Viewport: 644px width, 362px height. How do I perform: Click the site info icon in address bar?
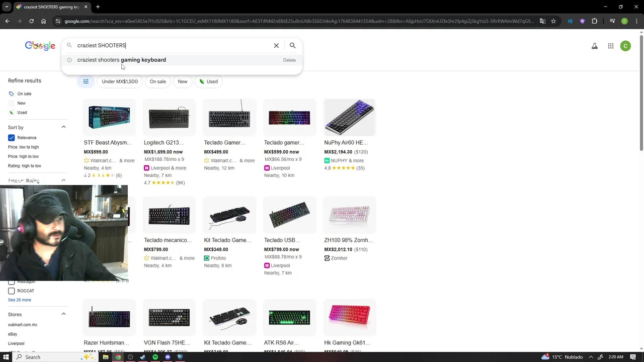[x=58, y=21]
